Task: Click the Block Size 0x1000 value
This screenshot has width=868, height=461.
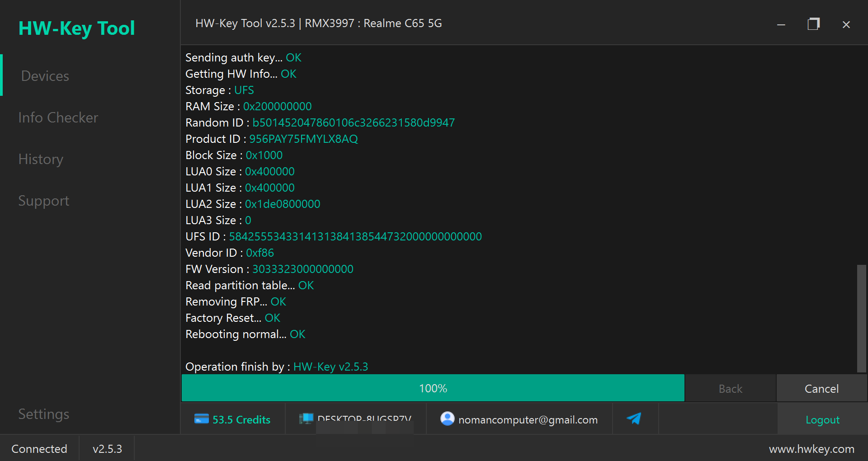Action: pyautogui.click(x=264, y=155)
